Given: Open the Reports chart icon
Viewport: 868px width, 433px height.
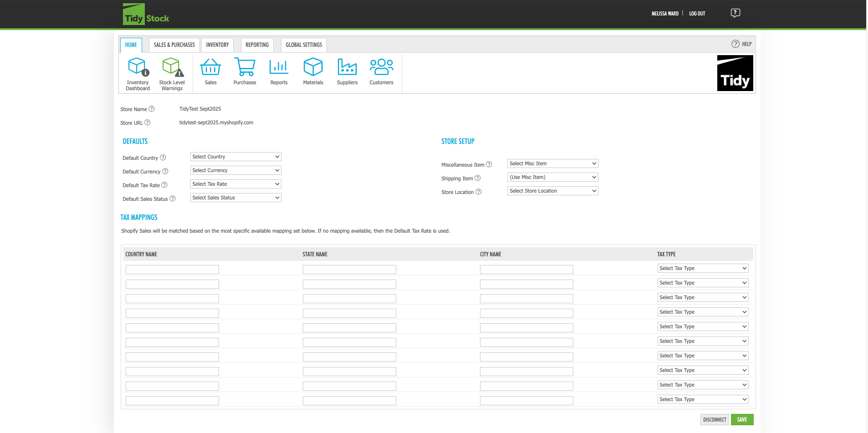Looking at the screenshot, I should point(279,67).
